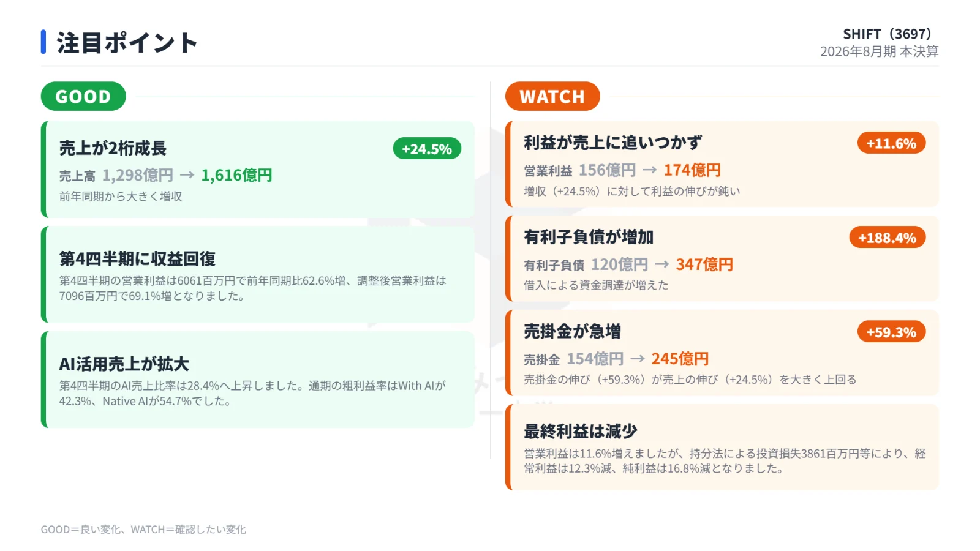980x551 pixels.
Task: Click the small 有利子負債 metric label
Action: coord(554,265)
